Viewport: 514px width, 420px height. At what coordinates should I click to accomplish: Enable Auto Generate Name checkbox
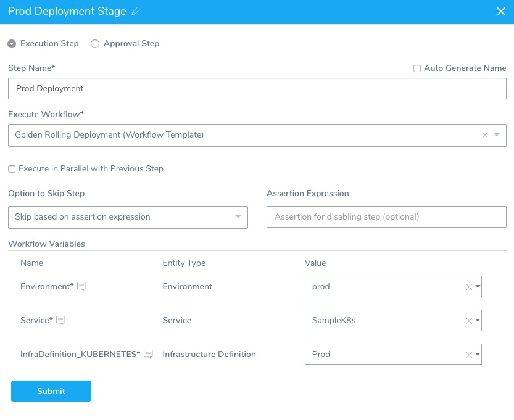coord(417,68)
